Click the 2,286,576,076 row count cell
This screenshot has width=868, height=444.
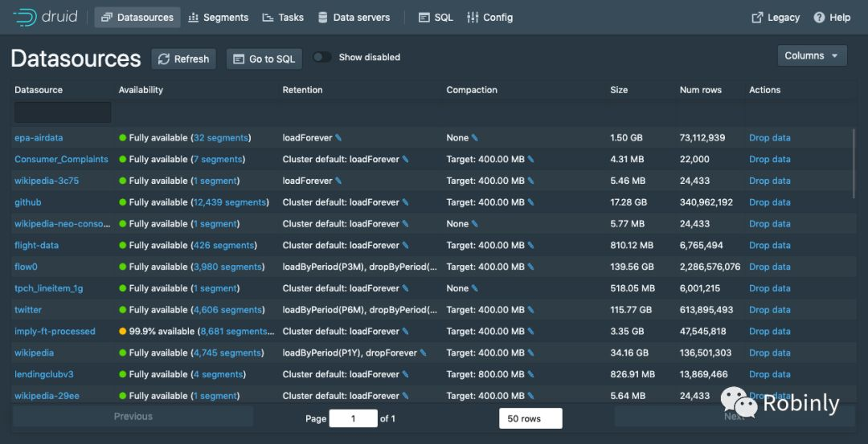tap(710, 267)
